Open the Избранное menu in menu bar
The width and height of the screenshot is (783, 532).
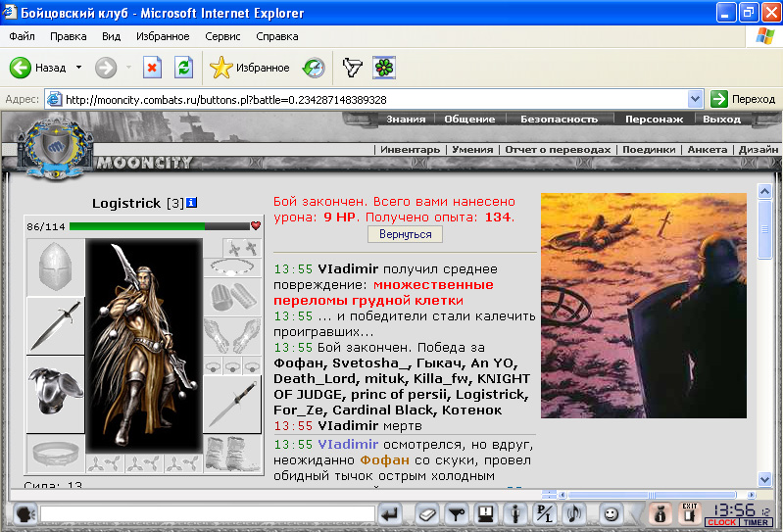pyautogui.click(x=163, y=36)
